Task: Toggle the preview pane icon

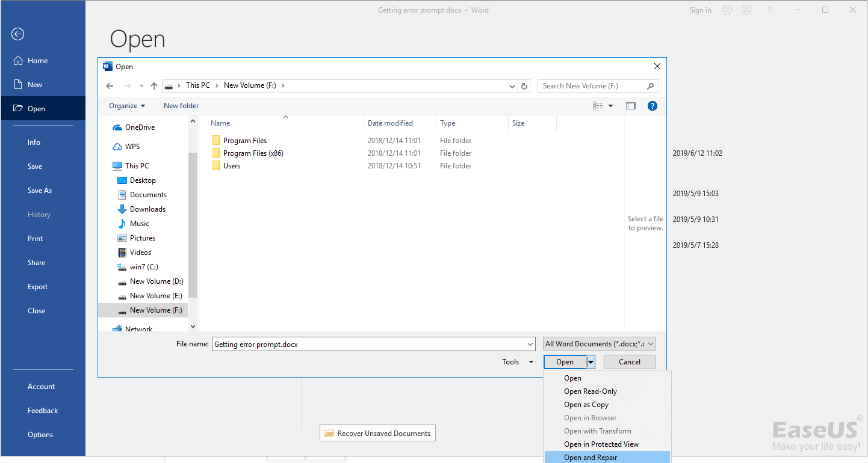Action: click(630, 106)
